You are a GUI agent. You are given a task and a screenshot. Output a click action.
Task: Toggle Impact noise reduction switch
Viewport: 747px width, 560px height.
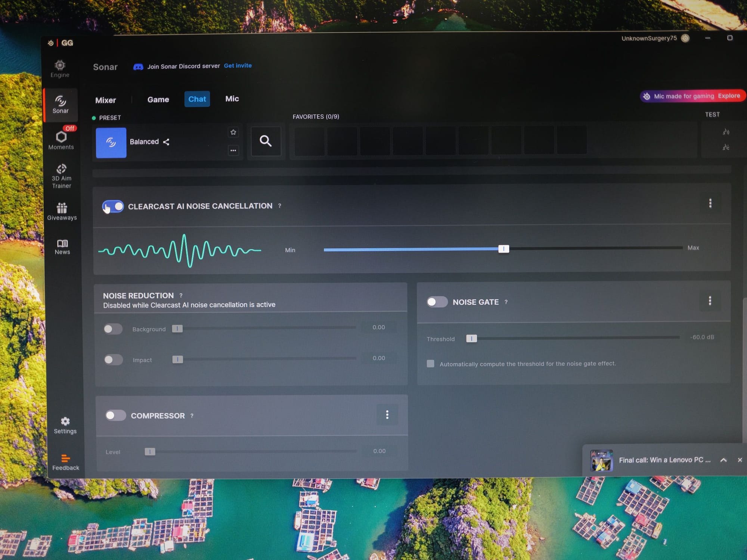[113, 360]
